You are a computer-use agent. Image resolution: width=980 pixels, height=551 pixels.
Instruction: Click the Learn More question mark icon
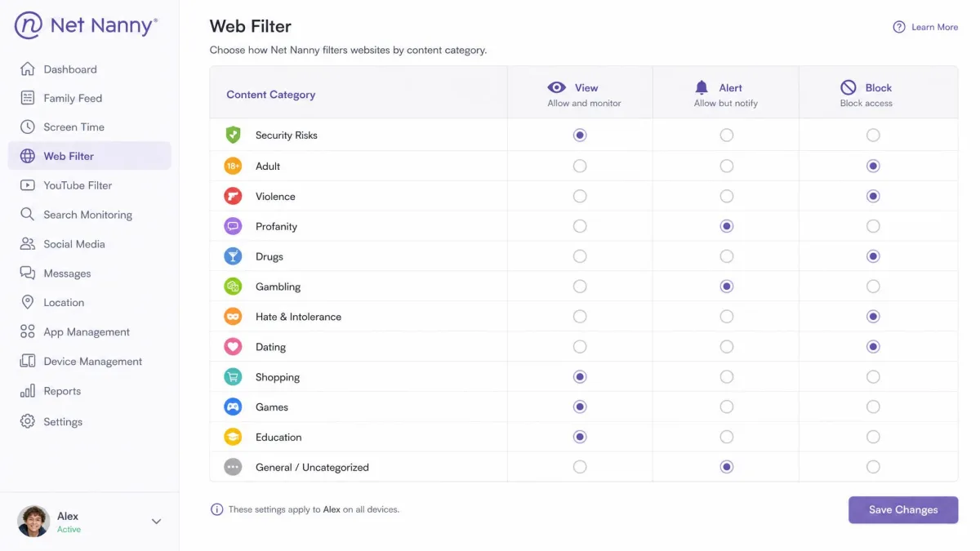tap(899, 27)
